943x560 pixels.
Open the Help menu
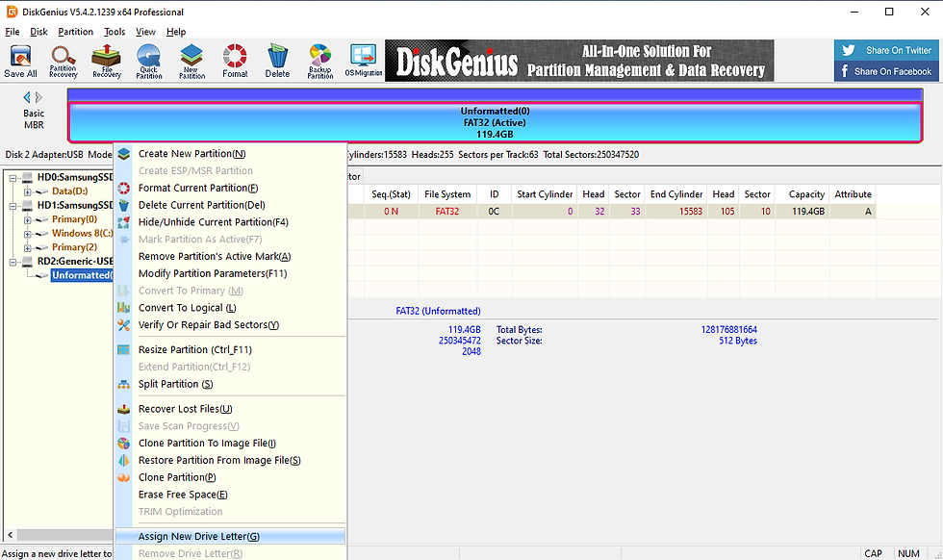(175, 32)
